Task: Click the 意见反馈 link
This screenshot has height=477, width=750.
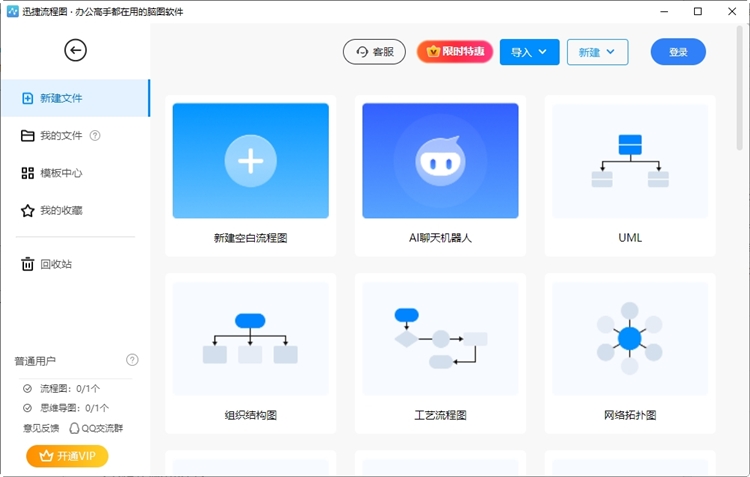Action: click(41, 428)
